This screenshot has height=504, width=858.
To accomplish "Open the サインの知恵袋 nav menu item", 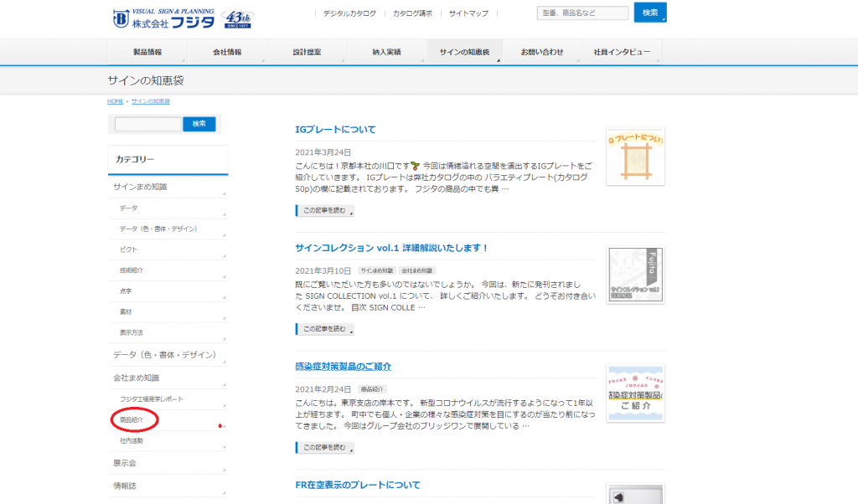I will coord(464,52).
